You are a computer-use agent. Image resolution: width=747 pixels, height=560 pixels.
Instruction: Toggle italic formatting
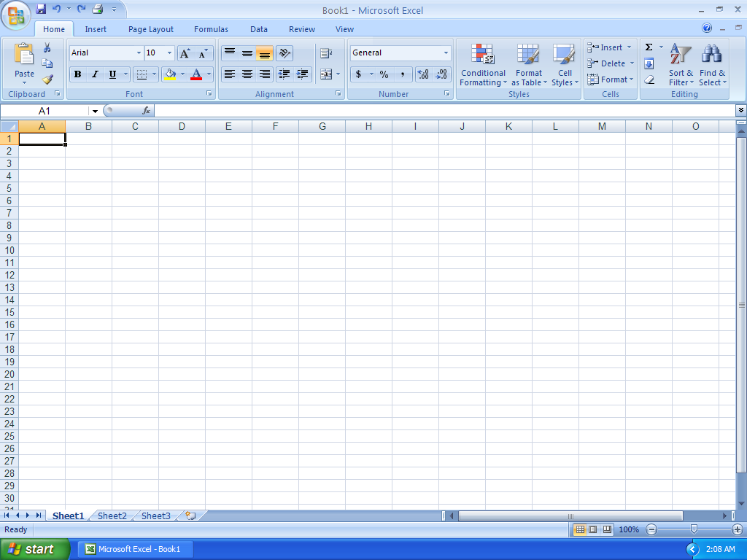point(94,74)
